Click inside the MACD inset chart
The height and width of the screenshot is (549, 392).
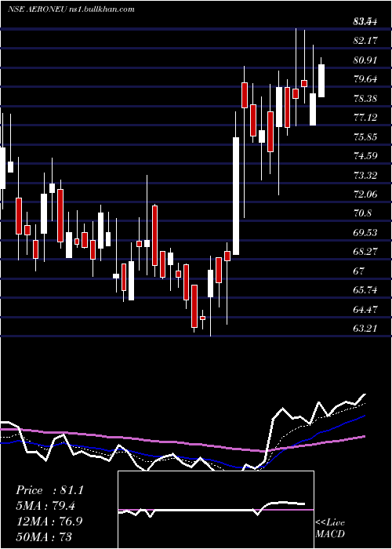(216, 510)
